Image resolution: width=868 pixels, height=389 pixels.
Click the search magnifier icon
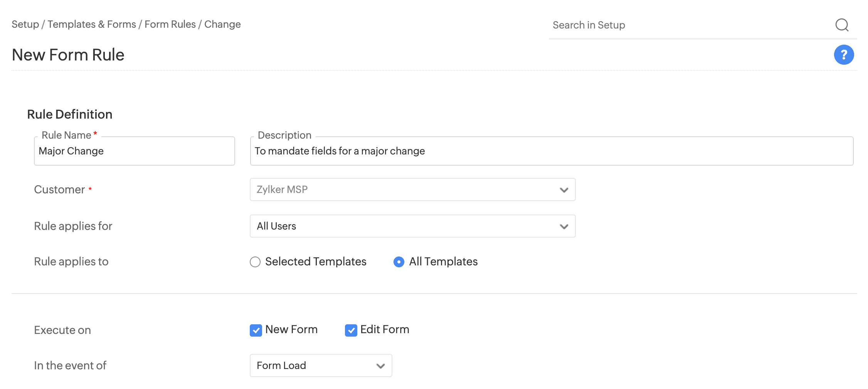(x=842, y=25)
